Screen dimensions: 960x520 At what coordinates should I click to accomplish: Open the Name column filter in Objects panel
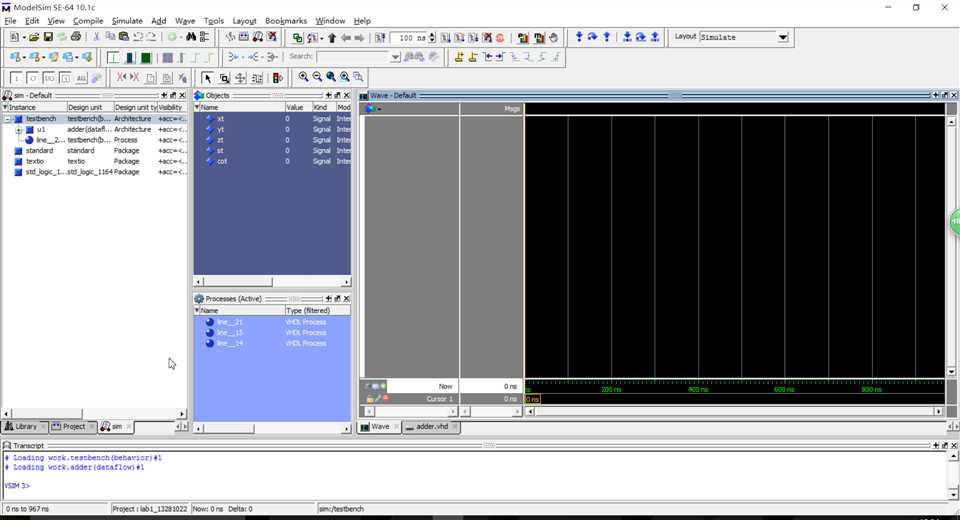coord(197,107)
